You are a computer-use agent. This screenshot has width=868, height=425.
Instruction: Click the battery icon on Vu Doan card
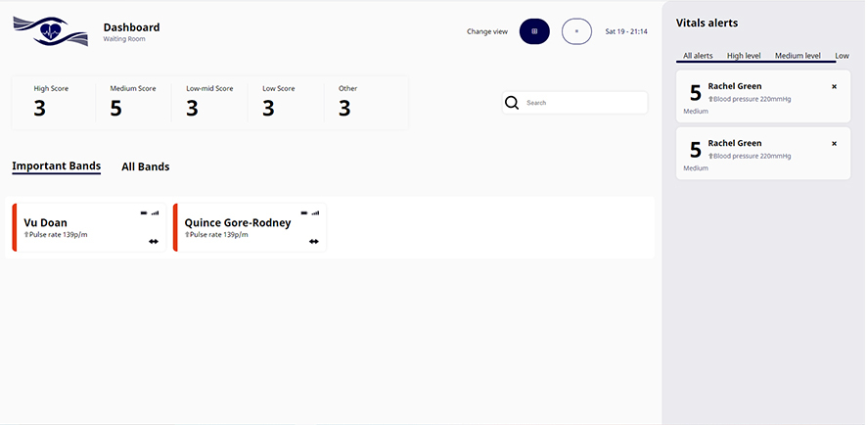[143, 212]
